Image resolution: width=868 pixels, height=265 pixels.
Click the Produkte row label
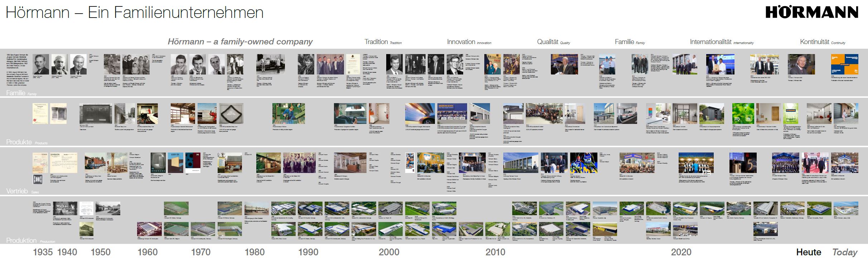click(x=18, y=142)
